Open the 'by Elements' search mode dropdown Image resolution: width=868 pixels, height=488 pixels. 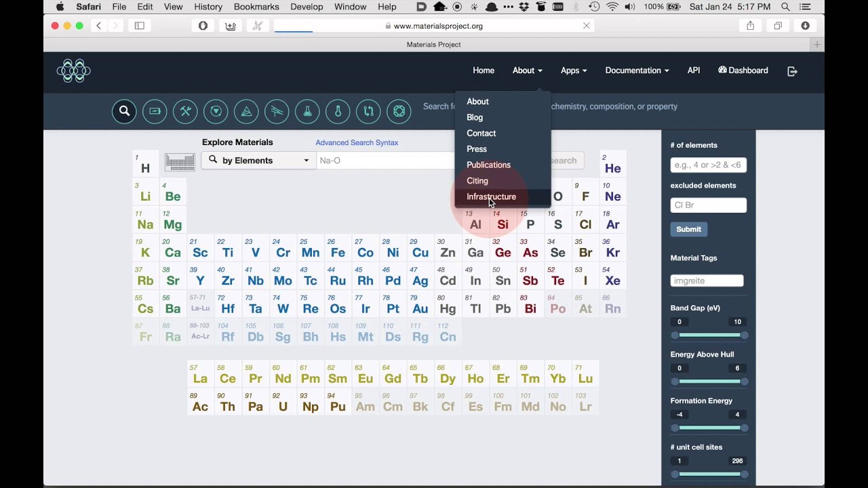click(x=258, y=161)
